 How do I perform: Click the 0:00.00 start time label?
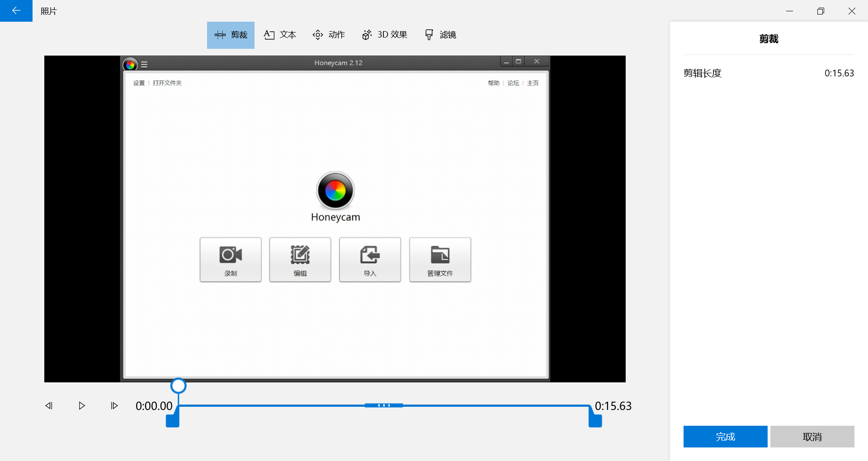click(x=154, y=406)
